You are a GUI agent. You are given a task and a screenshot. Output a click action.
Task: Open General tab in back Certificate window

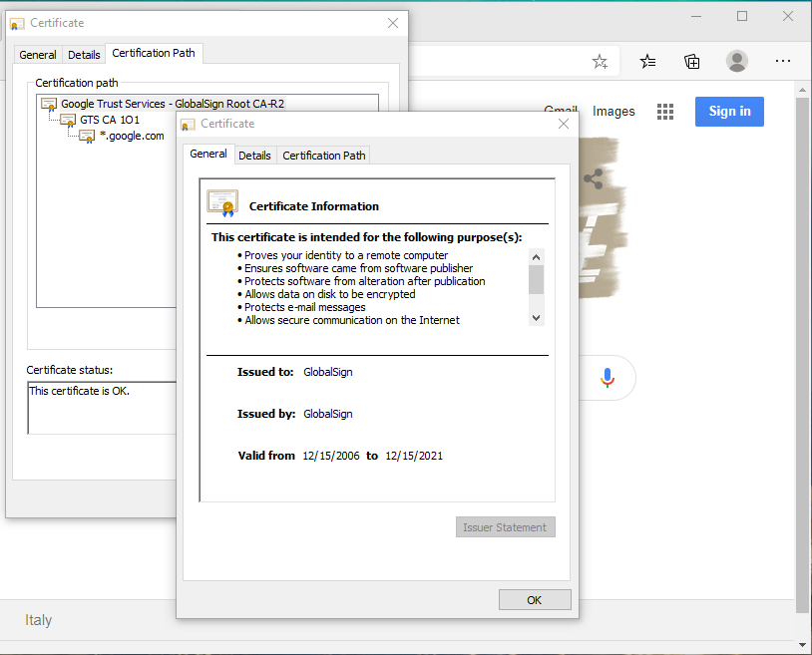click(37, 54)
